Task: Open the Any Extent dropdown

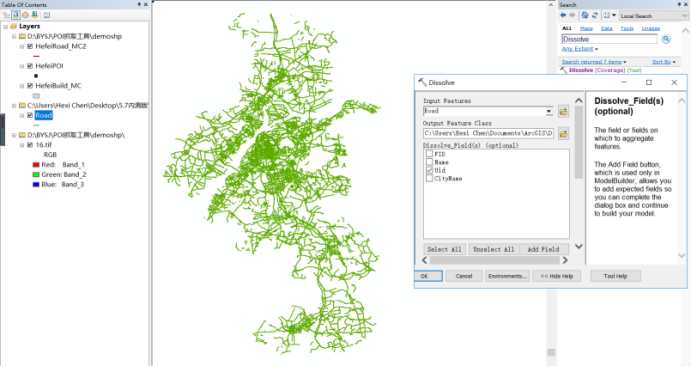Action: 579,49
